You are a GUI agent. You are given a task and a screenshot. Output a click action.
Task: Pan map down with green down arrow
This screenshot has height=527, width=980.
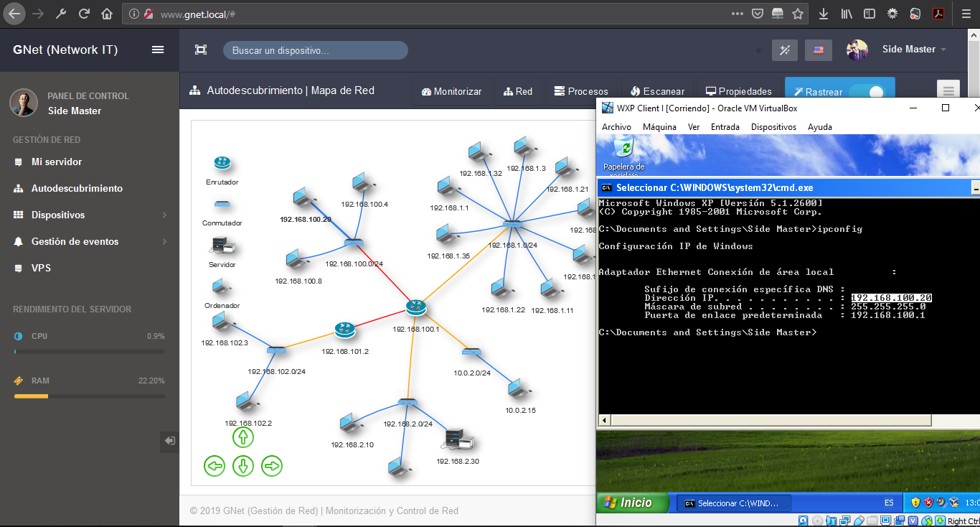pyautogui.click(x=243, y=466)
